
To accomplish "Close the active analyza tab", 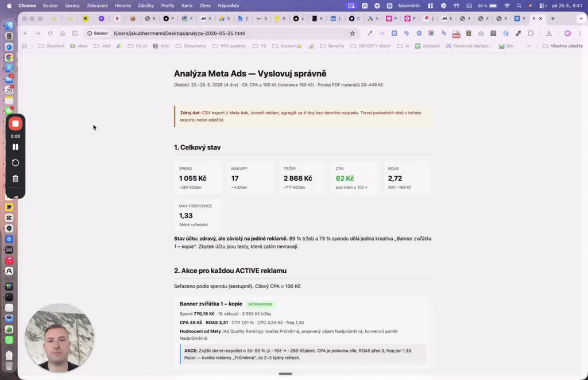I will [540, 18].
